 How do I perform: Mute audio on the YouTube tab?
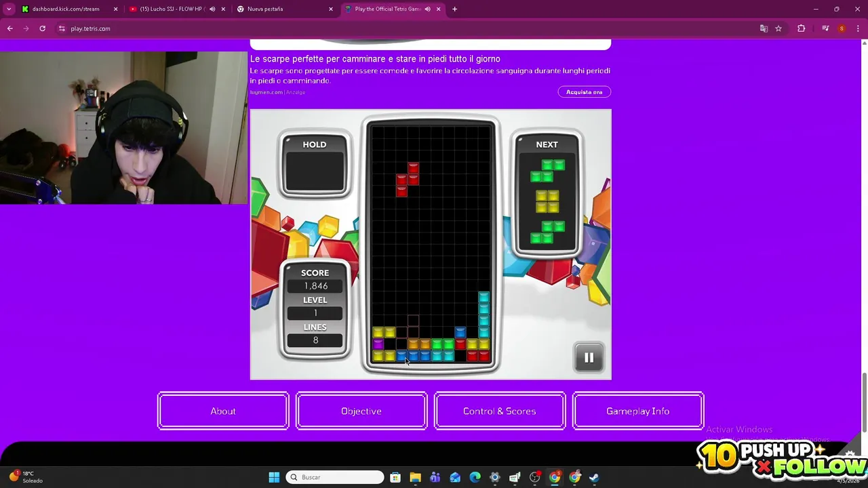tap(212, 9)
